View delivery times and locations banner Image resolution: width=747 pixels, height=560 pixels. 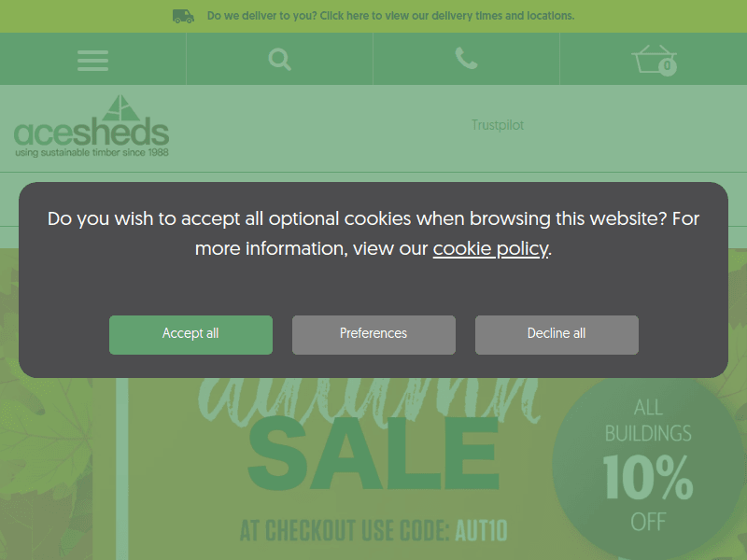pyautogui.click(x=390, y=16)
